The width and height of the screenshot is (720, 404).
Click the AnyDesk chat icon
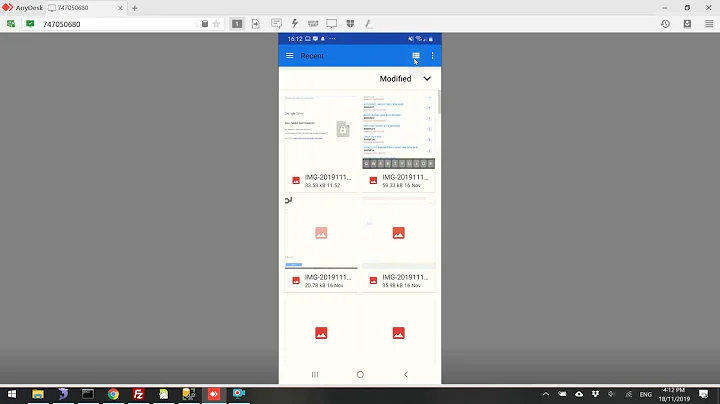coord(276,23)
